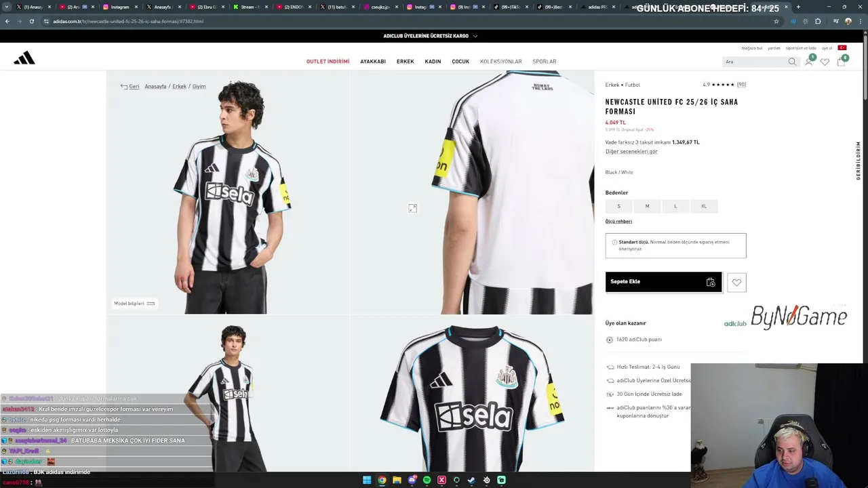Click the browser address bar
Viewport: 868px width, 488px height.
point(407,21)
